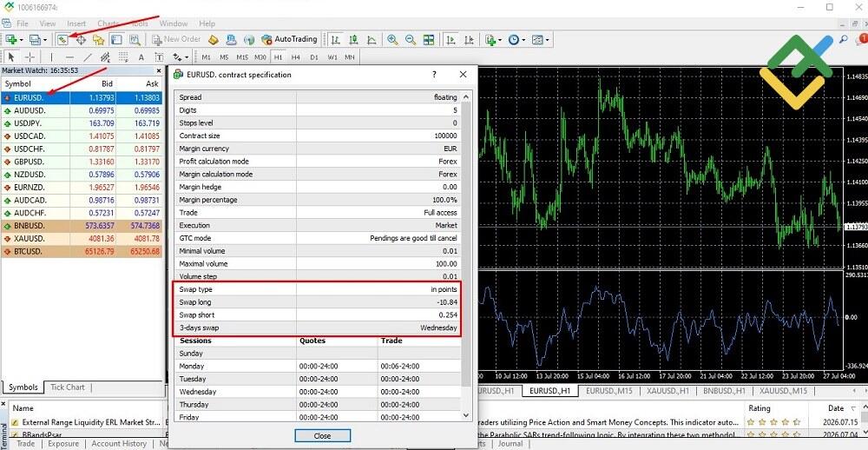Image resolution: width=868 pixels, height=450 pixels.
Task: Switch to M15 timeframe
Action: click(x=242, y=57)
